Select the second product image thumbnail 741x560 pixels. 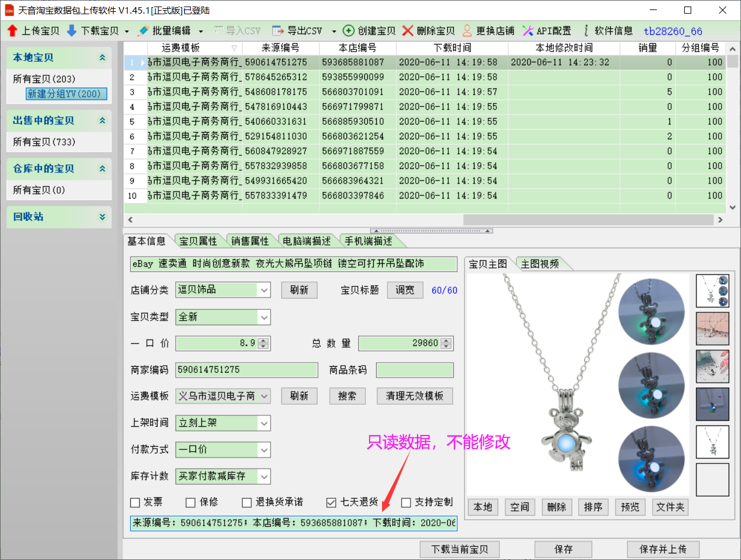pyautogui.click(x=712, y=328)
